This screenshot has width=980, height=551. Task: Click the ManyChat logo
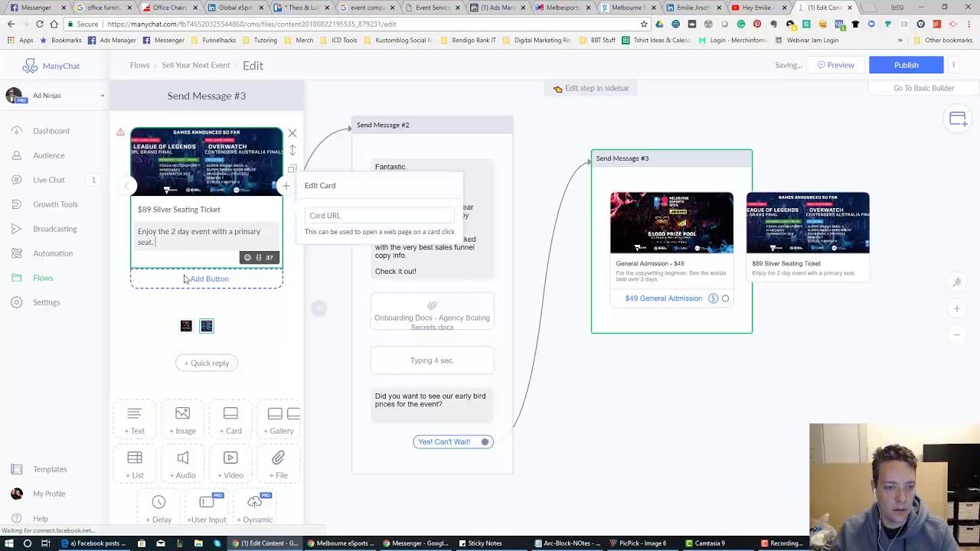pos(51,66)
